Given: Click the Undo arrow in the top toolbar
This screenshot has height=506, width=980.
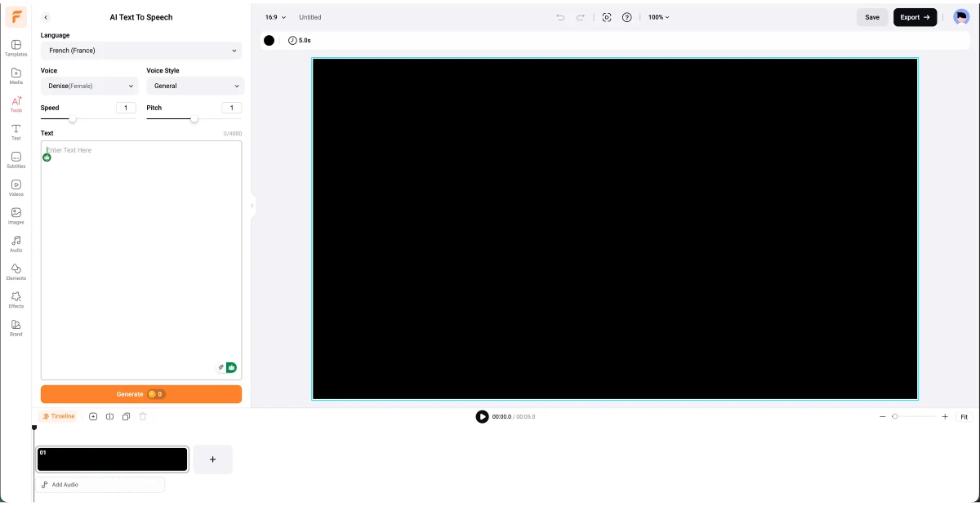Looking at the screenshot, I should coord(559,16).
